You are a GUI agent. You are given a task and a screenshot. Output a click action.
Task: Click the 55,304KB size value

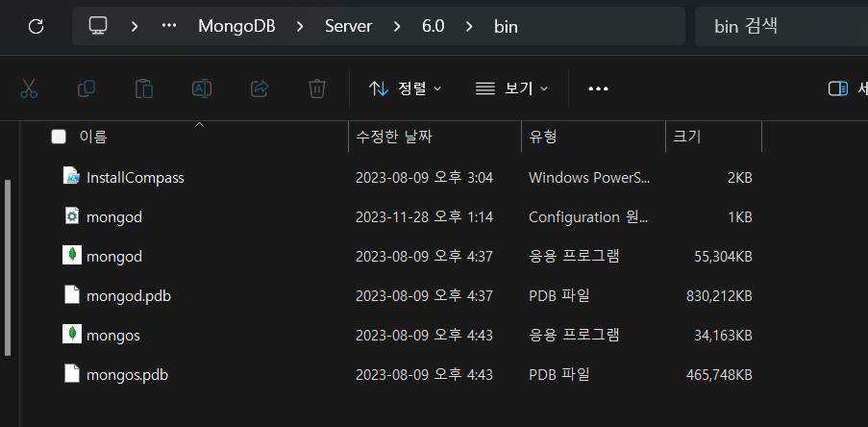coord(723,257)
